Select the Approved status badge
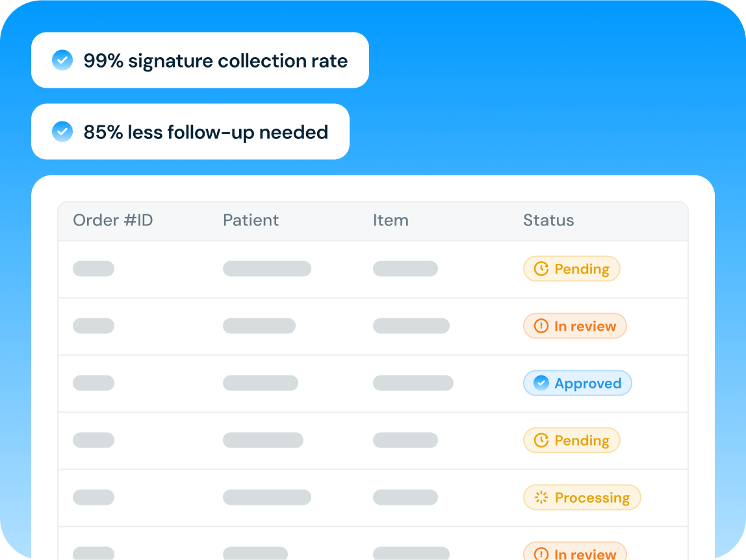746x560 pixels. coord(577,383)
